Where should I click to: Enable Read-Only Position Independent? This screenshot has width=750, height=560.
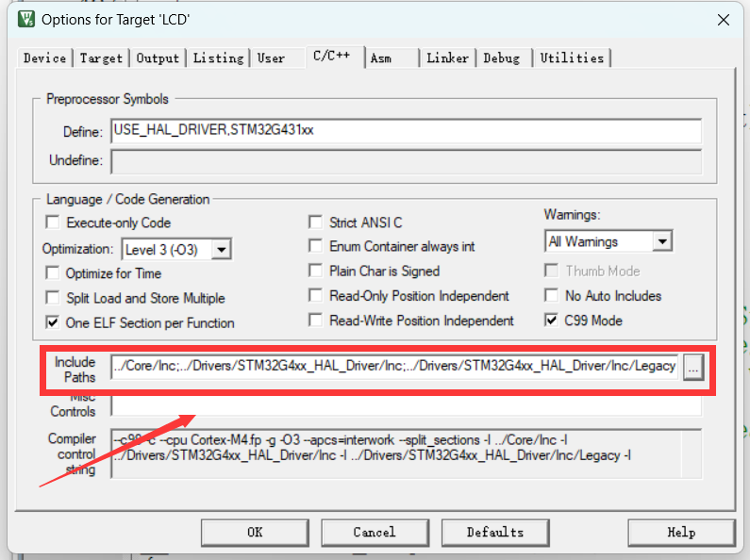point(315,296)
